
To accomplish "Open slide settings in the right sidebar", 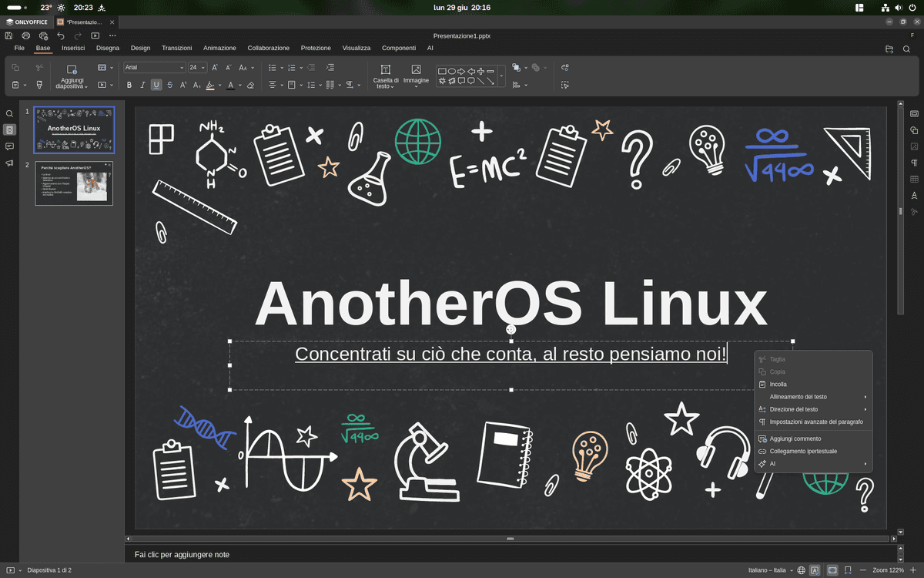I will pyautogui.click(x=914, y=113).
